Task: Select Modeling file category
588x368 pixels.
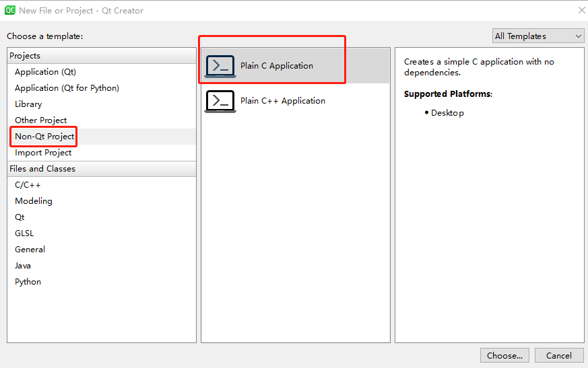Action: tap(34, 201)
